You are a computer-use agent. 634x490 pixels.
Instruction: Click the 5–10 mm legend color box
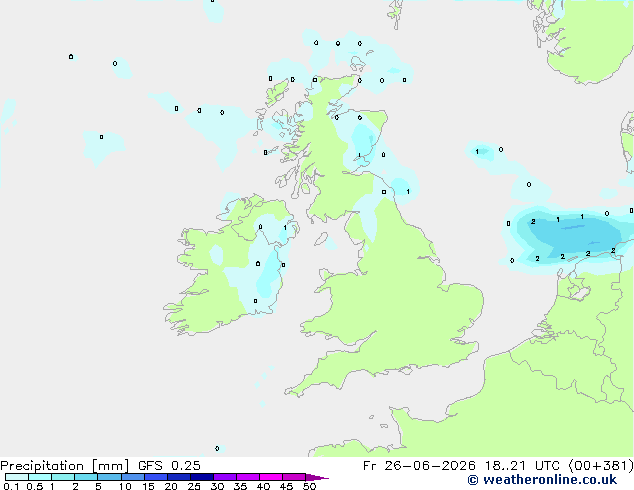[109, 477]
